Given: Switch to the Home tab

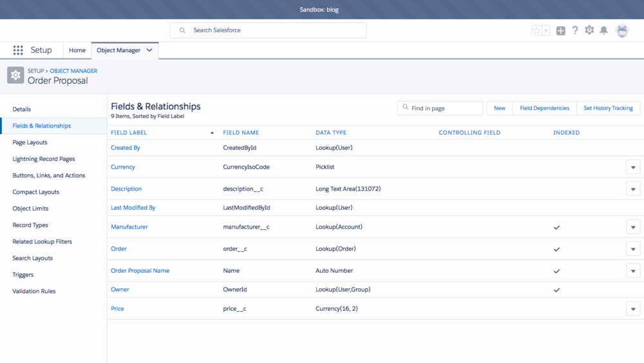Looking at the screenshot, I should 77,50.
